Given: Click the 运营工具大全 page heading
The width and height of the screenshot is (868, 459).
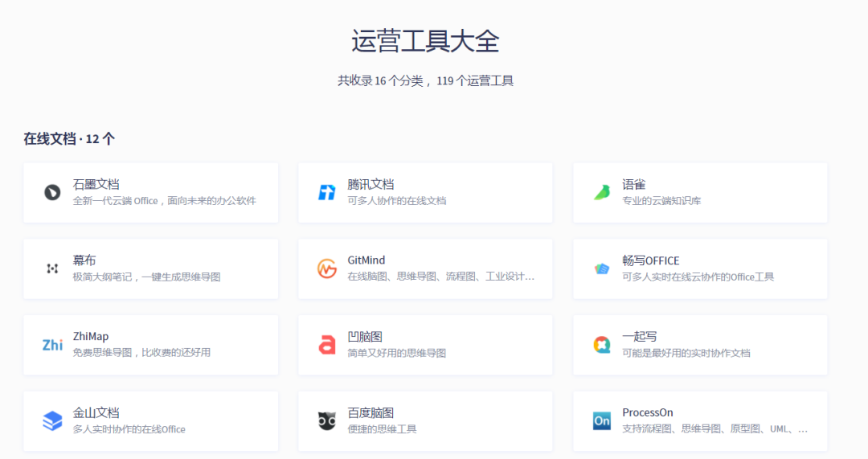Looking at the screenshot, I should point(425,41).
